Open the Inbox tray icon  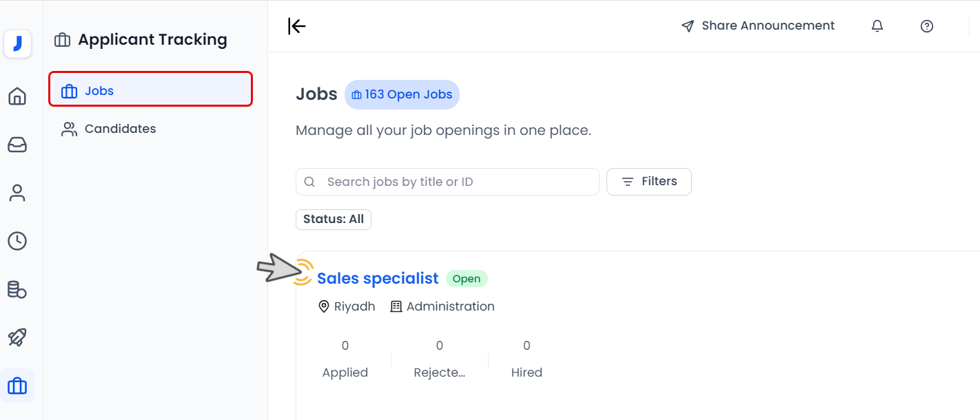[17, 145]
